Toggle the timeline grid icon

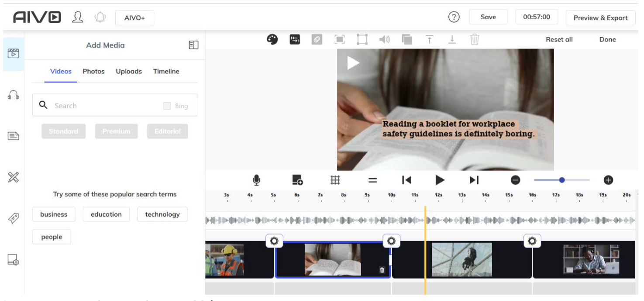point(335,180)
